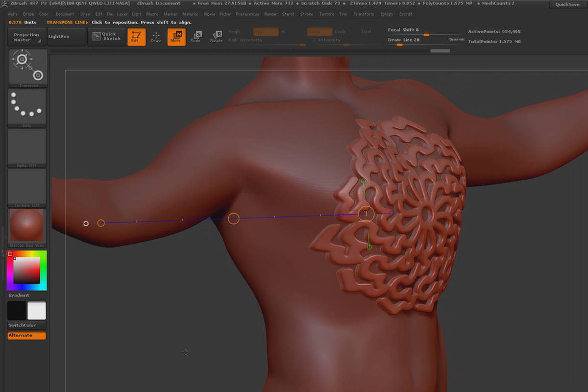
Task: Select the Rotate transpose tool
Action: pyautogui.click(x=216, y=37)
